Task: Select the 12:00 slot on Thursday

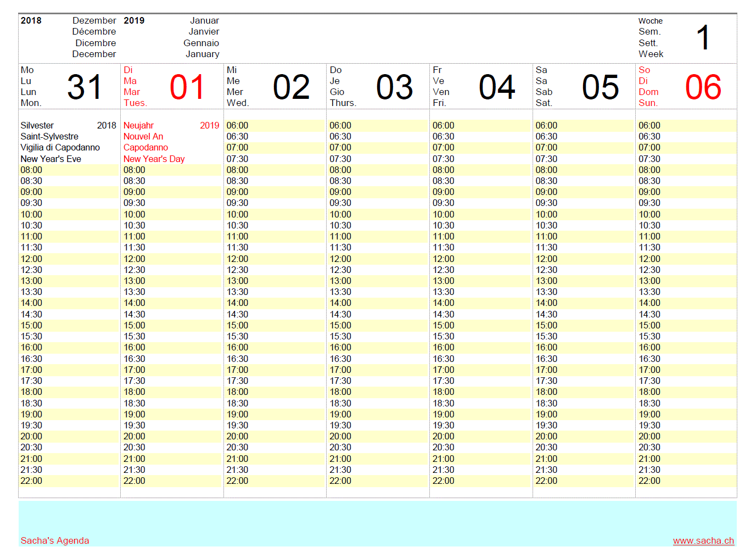Action: coord(378,259)
